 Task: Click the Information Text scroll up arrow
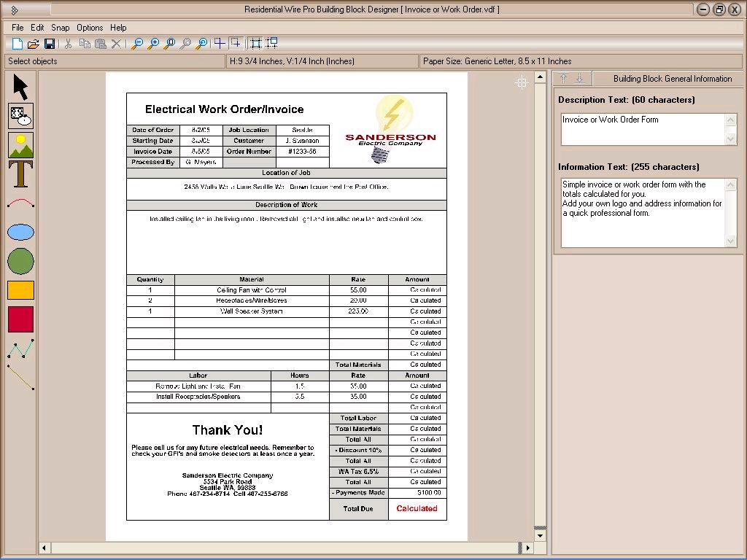(x=731, y=184)
